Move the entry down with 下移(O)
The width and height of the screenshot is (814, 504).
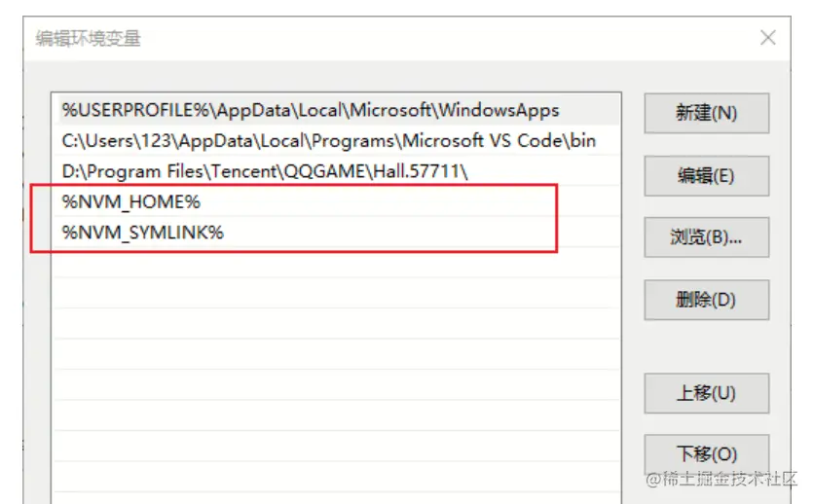(x=706, y=453)
